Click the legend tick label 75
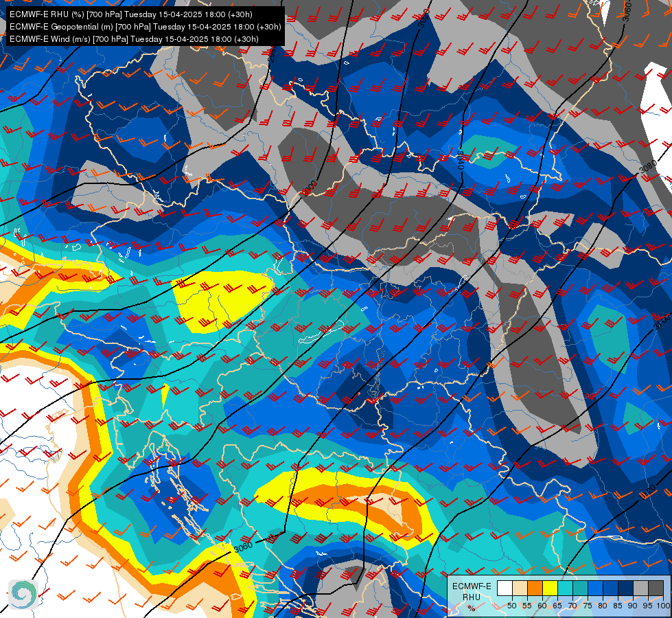The height and width of the screenshot is (618, 672). pyautogui.click(x=588, y=606)
